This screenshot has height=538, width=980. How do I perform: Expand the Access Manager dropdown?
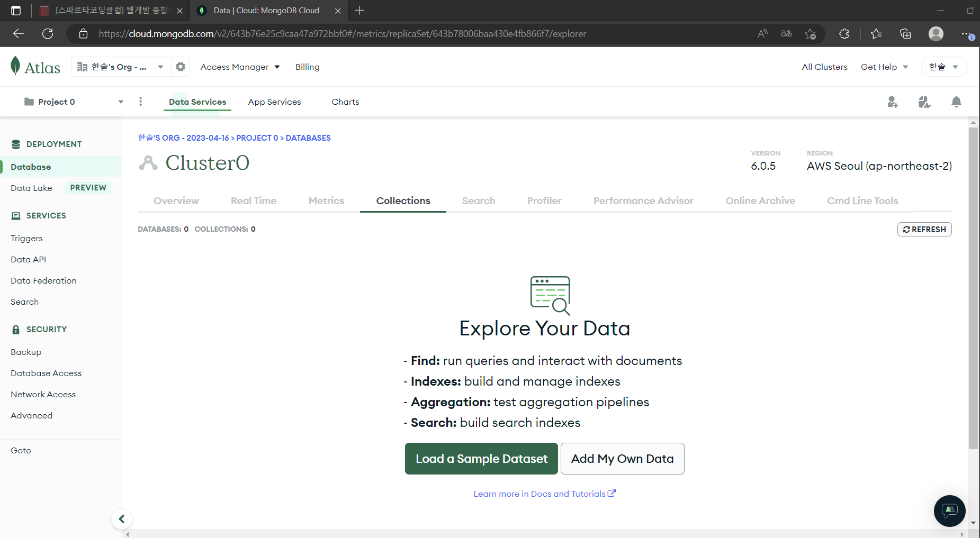click(240, 67)
